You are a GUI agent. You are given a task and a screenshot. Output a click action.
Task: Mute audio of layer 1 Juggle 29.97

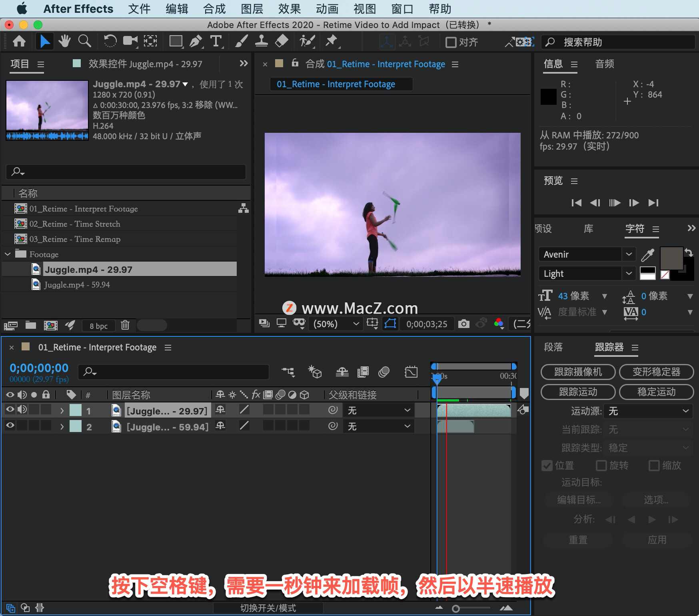[x=22, y=409]
